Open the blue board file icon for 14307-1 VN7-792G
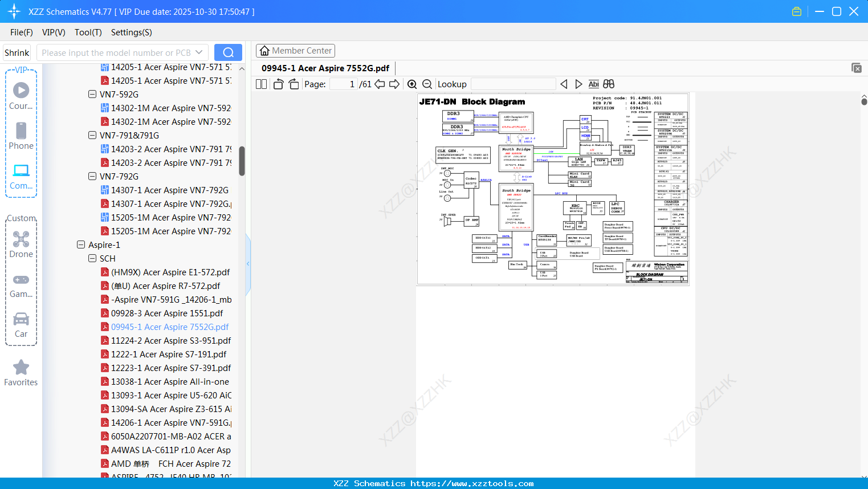The image size is (868, 489). (105, 190)
